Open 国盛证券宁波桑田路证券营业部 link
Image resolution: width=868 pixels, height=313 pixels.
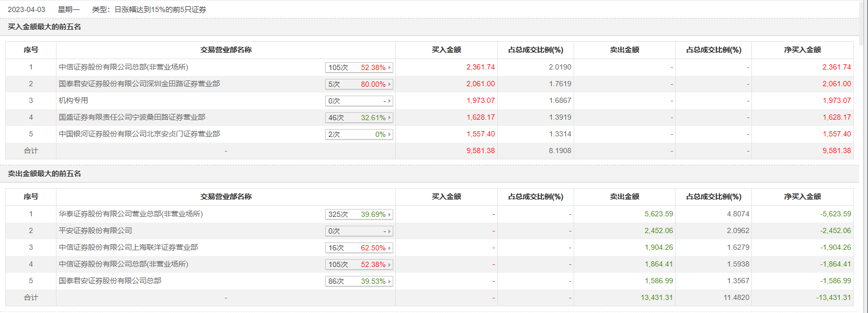click(132, 117)
